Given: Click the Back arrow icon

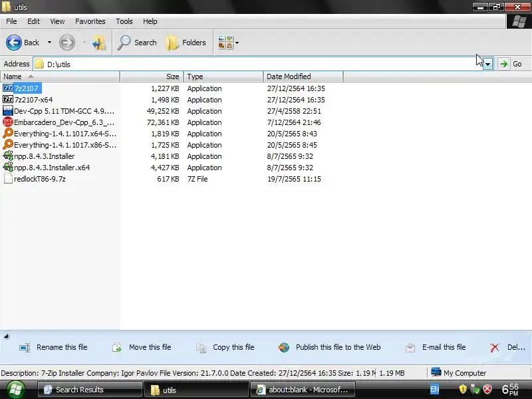Looking at the screenshot, I should pyautogui.click(x=13, y=43).
